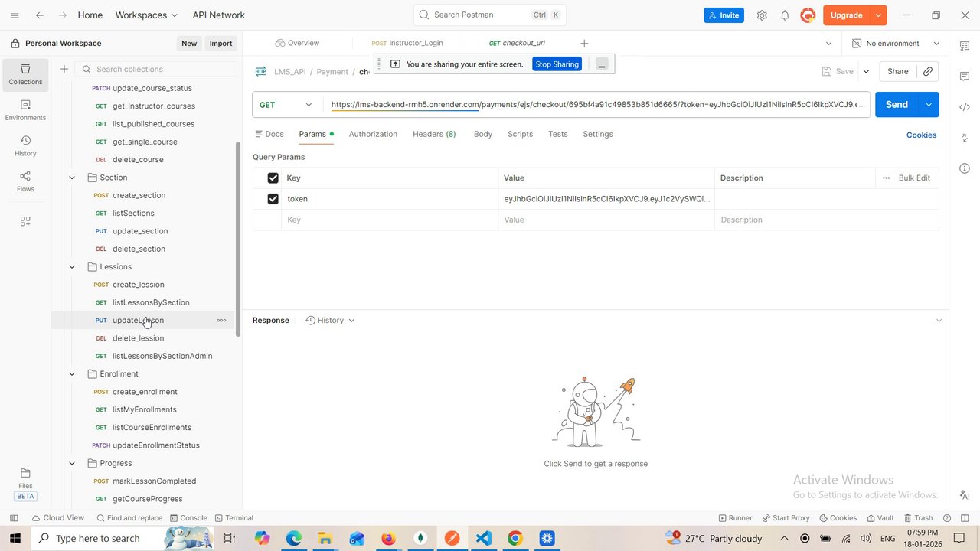Viewport: 980px width, 551px height.
Task: Open the tab list dropdown chevron
Action: (828, 44)
